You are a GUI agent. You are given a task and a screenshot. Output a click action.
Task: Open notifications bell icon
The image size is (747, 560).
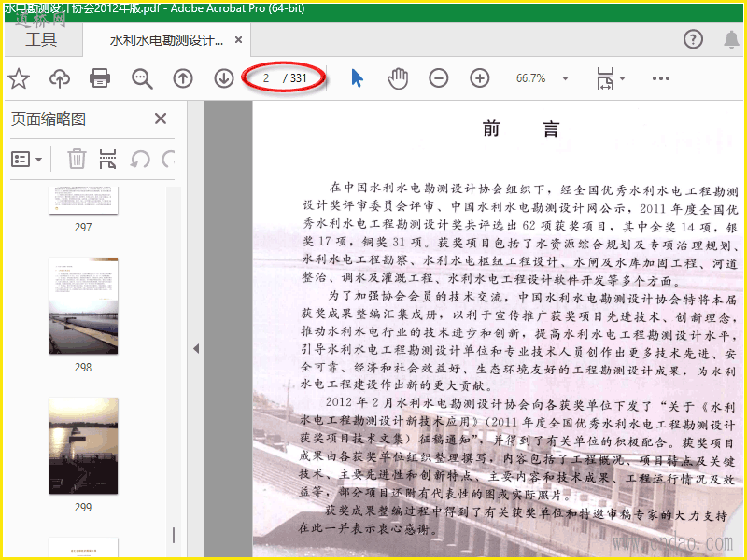point(731,39)
